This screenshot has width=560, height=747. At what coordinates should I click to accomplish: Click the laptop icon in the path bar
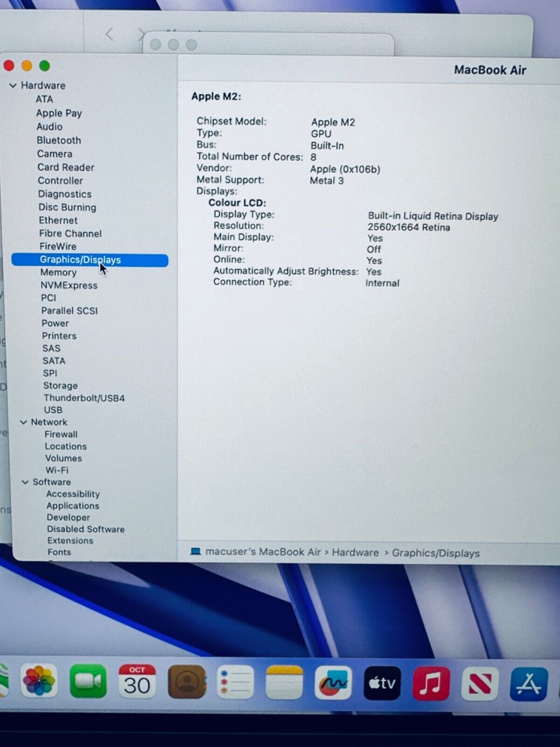pos(195,551)
